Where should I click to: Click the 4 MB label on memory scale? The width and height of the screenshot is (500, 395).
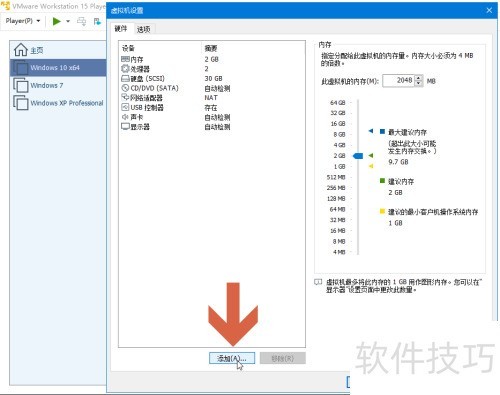click(x=339, y=252)
